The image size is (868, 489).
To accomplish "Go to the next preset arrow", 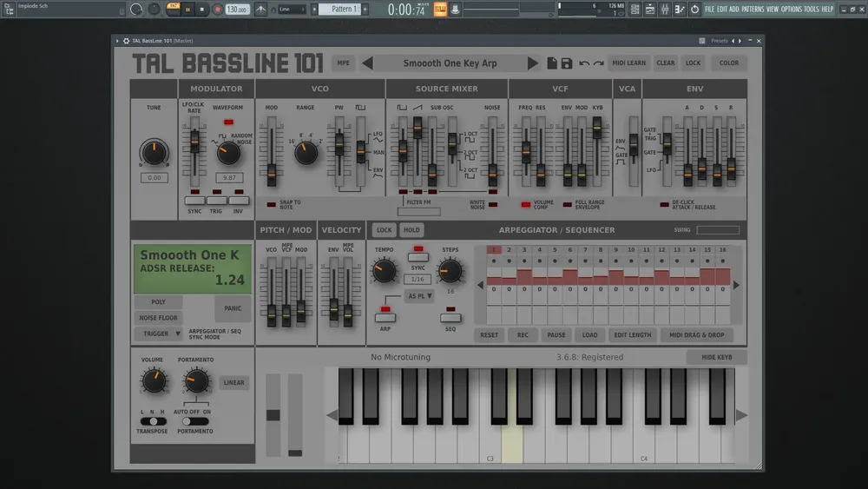I will click(x=533, y=63).
